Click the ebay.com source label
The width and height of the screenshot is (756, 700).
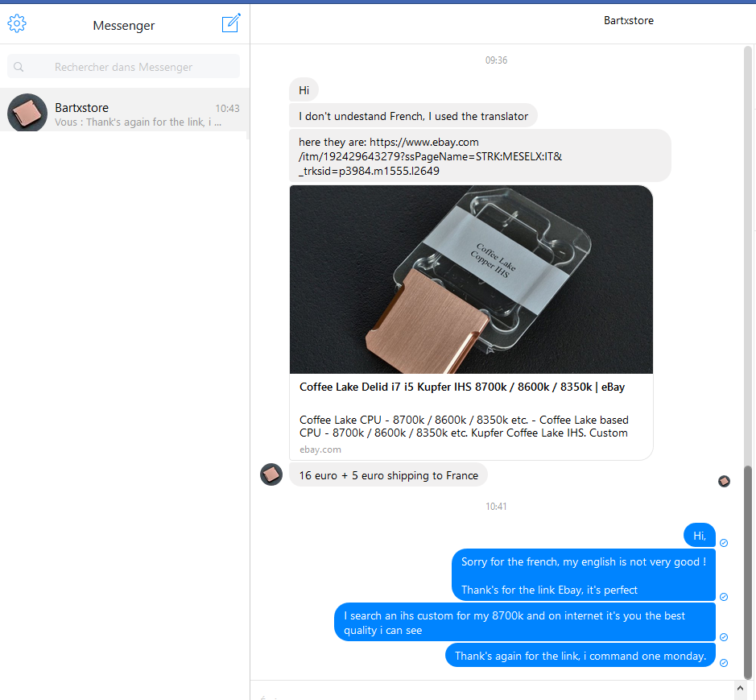click(x=320, y=449)
